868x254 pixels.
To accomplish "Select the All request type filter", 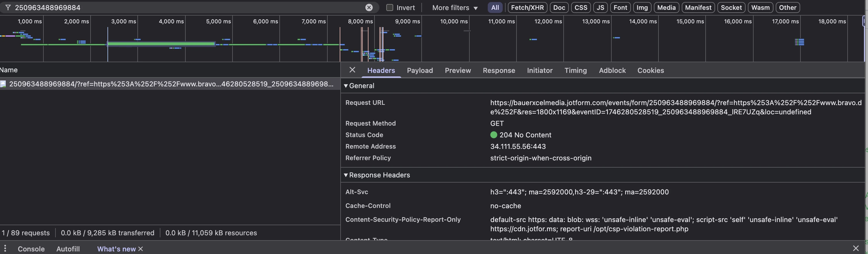I will [495, 7].
